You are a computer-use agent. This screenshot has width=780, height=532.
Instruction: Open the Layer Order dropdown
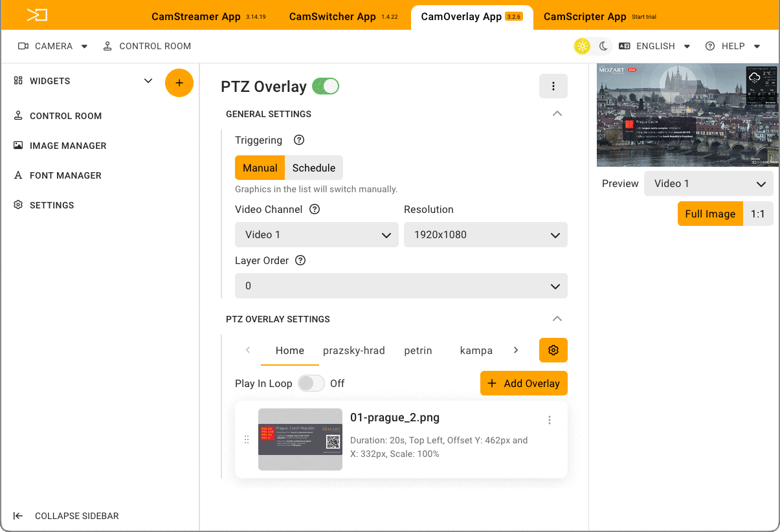(x=401, y=286)
